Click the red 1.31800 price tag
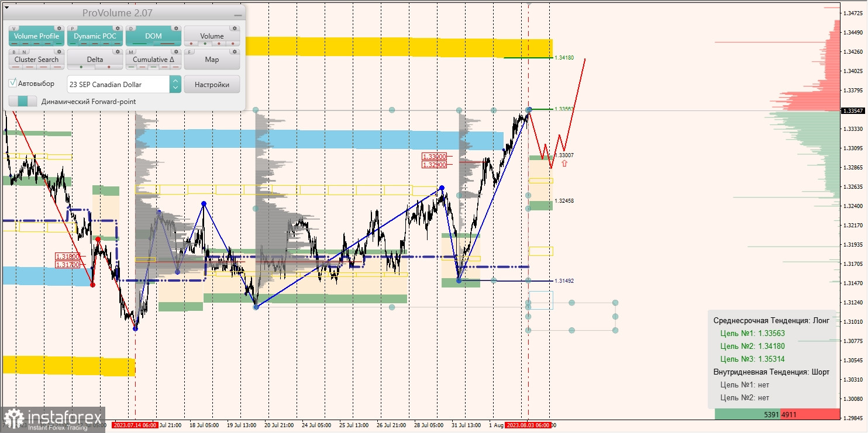This screenshot has width=868, height=433. 68,256
